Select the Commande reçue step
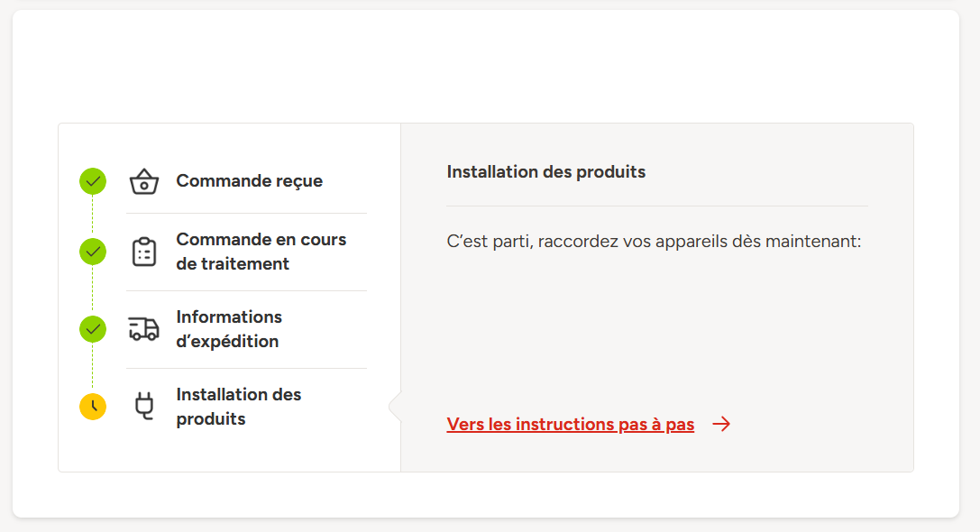The image size is (980, 532). pos(249,181)
